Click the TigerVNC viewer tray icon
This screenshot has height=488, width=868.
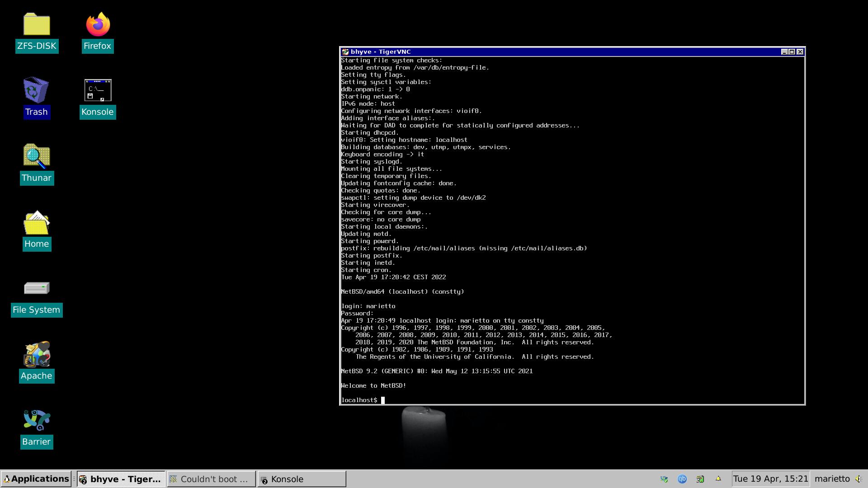(665, 479)
